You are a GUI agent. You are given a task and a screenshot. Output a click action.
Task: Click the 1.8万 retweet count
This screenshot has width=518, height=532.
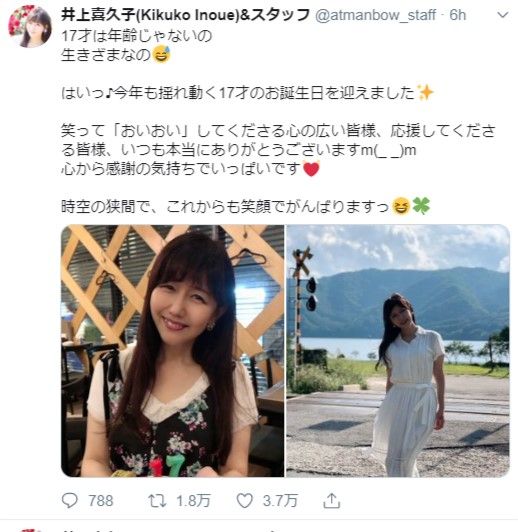point(193,501)
